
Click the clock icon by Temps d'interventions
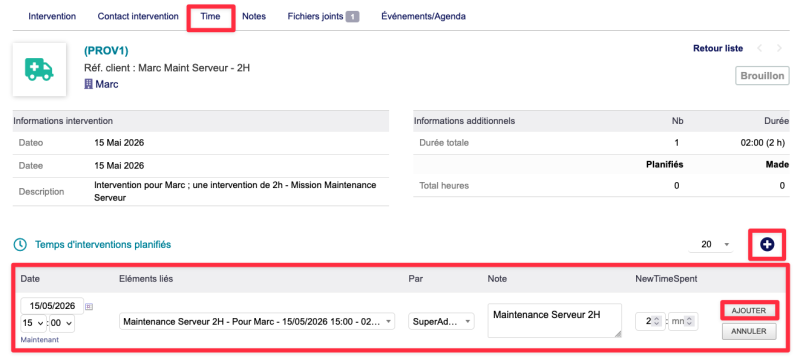[x=20, y=245]
